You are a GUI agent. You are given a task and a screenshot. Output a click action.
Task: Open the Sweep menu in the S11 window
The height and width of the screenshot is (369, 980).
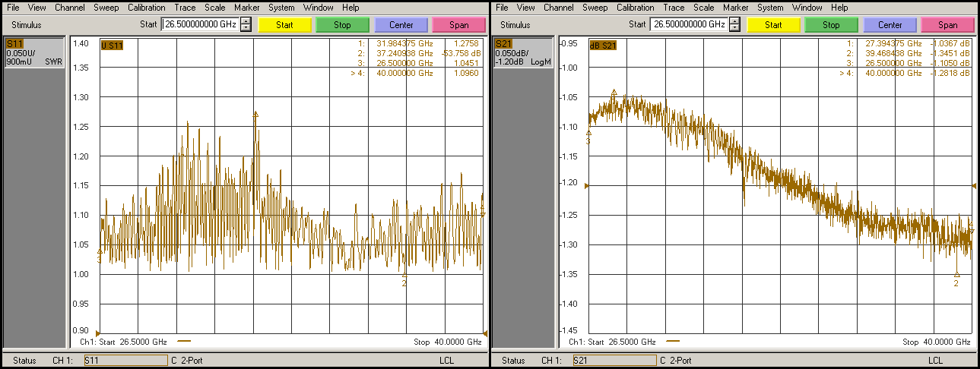106,8
